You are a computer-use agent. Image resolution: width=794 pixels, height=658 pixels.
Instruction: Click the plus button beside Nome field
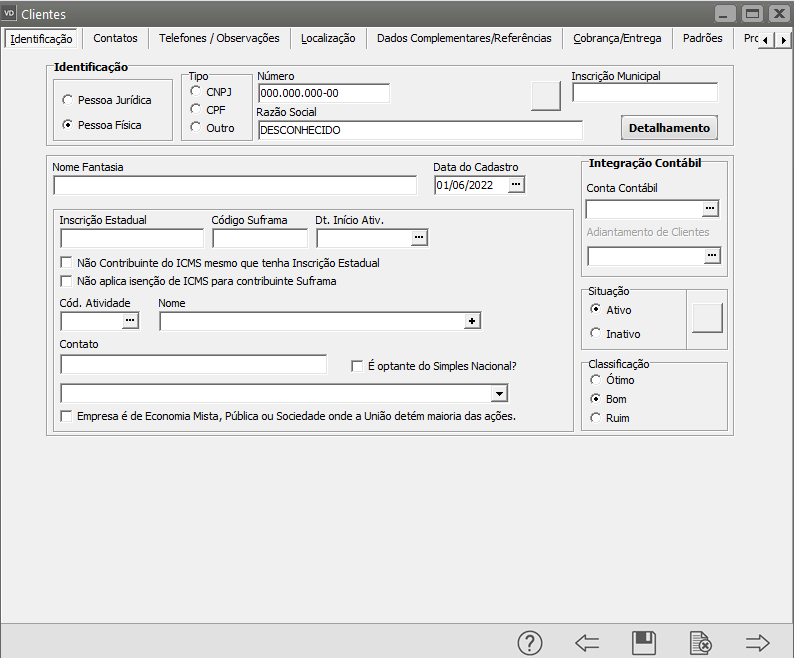point(473,321)
